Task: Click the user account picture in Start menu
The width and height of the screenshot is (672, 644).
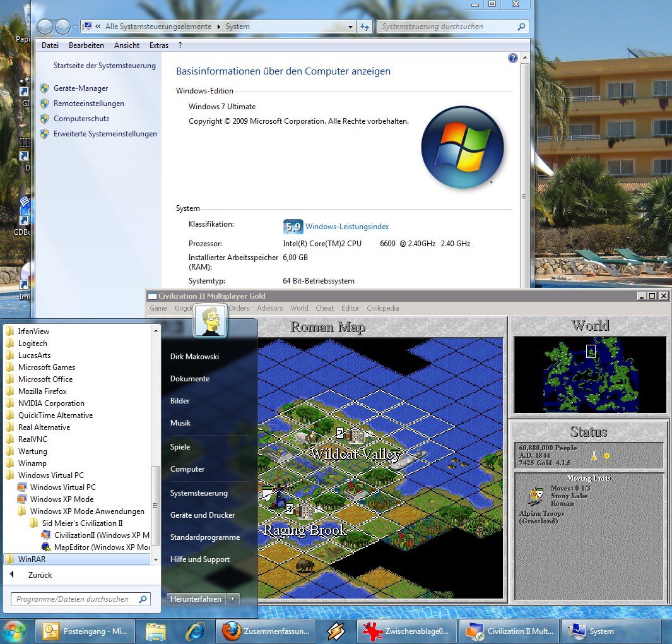Action: [x=210, y=321]
